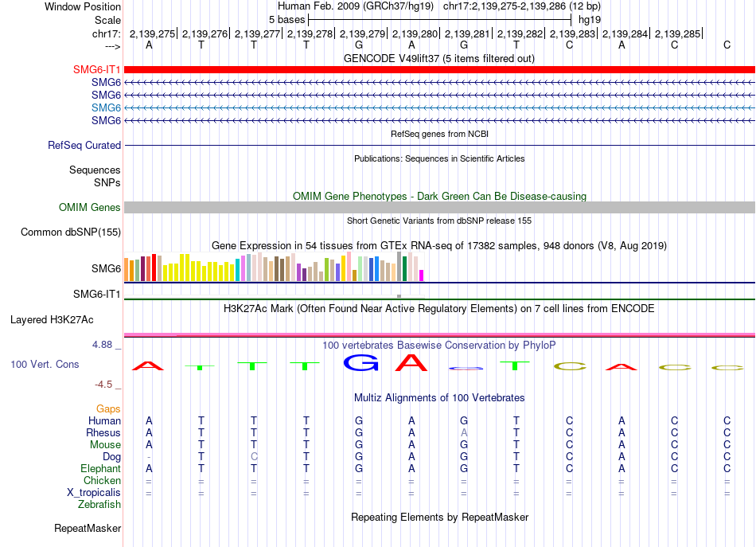Click 'Multiz Alignments of 100 Vertebrates' title
Viewport: 756px width, 547px height.
pos(439,397)
